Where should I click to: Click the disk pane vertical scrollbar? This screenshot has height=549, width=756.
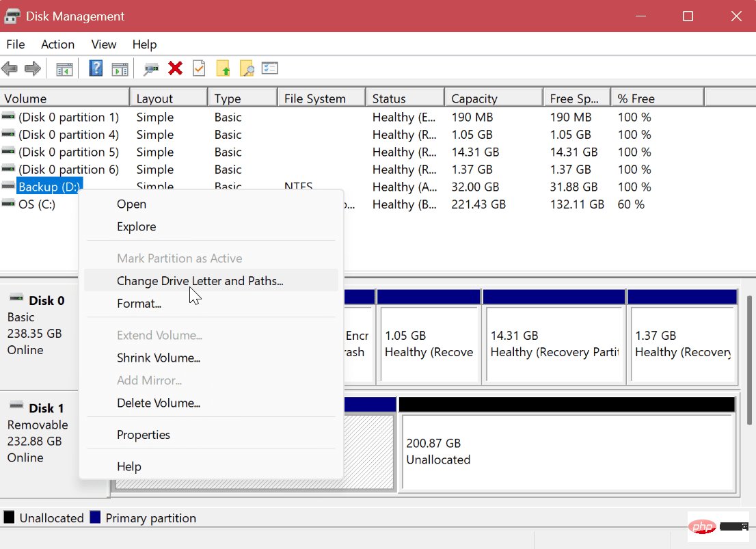pyautogui.click(x=749, y=360)
